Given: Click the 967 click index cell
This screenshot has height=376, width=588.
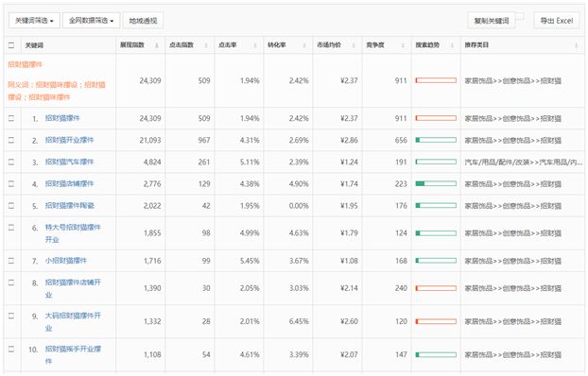Looking at the screenshot, I should coord(204,140).
